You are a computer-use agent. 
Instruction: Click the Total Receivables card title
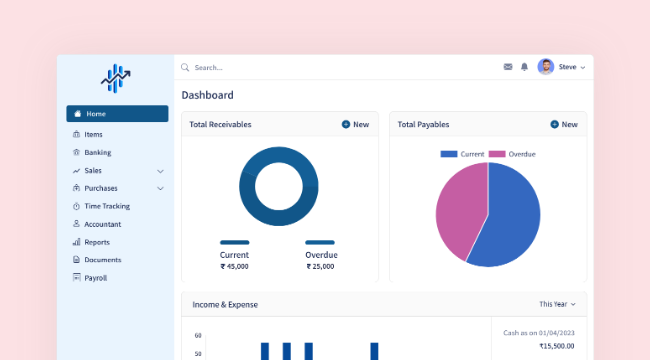[x=220, y=124]
